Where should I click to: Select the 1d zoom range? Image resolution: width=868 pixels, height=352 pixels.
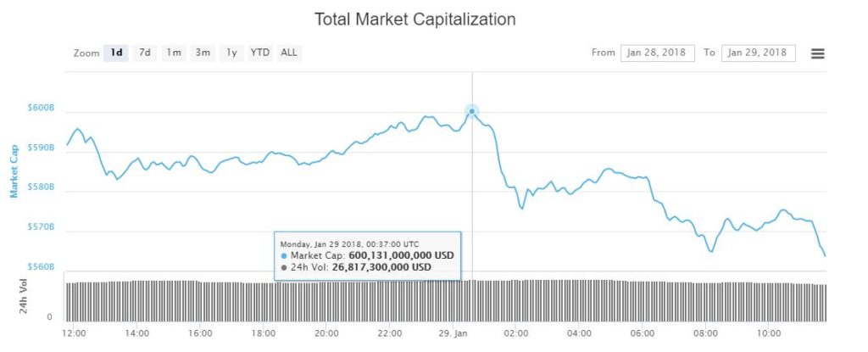coord(116,53)
